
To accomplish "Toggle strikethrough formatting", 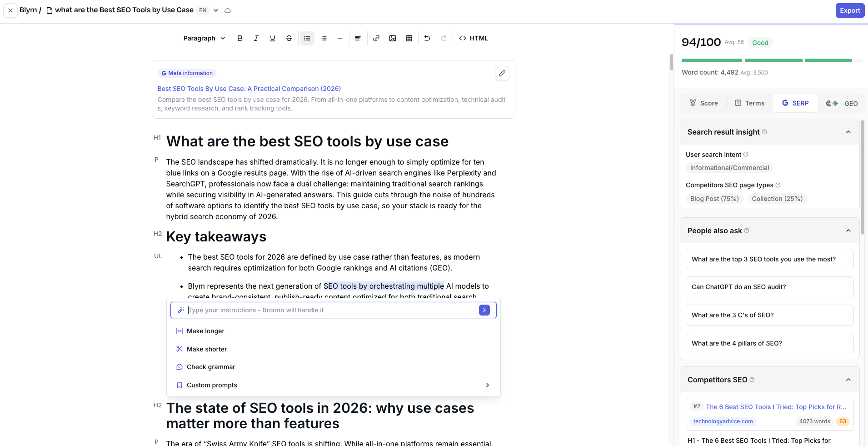I will 289,38.
